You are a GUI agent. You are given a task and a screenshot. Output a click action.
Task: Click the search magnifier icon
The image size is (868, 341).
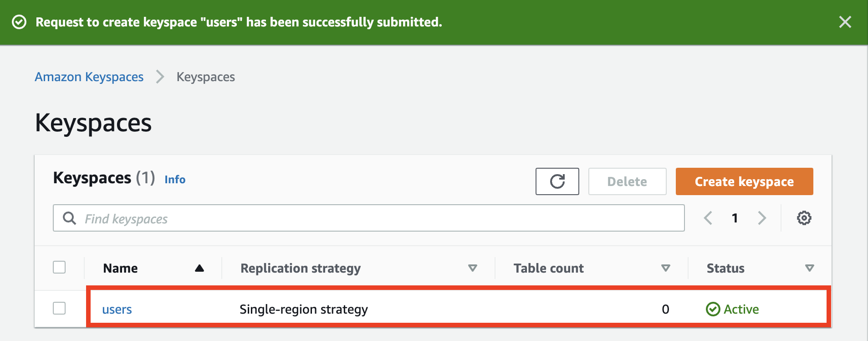coord(69,218)
